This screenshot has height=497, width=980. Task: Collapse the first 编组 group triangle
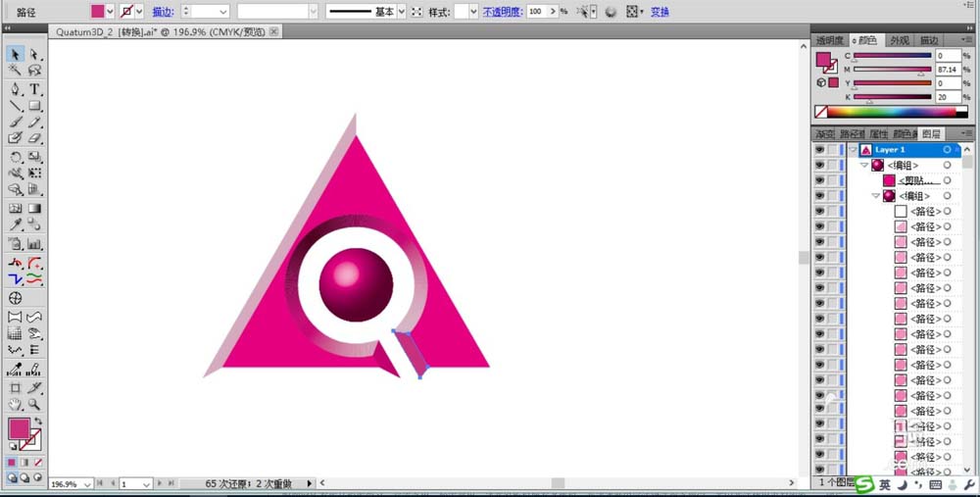tap(864, 165)
